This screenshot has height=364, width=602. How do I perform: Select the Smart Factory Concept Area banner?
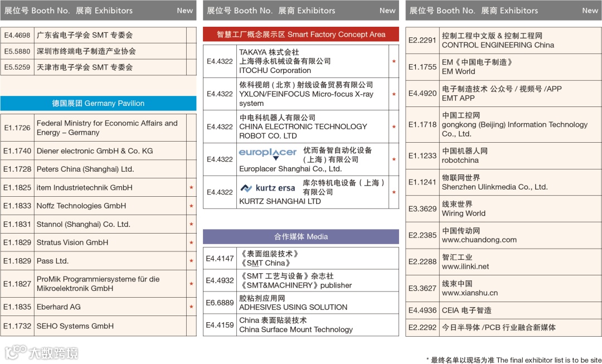pyautogui.click(x=300, y=35)
